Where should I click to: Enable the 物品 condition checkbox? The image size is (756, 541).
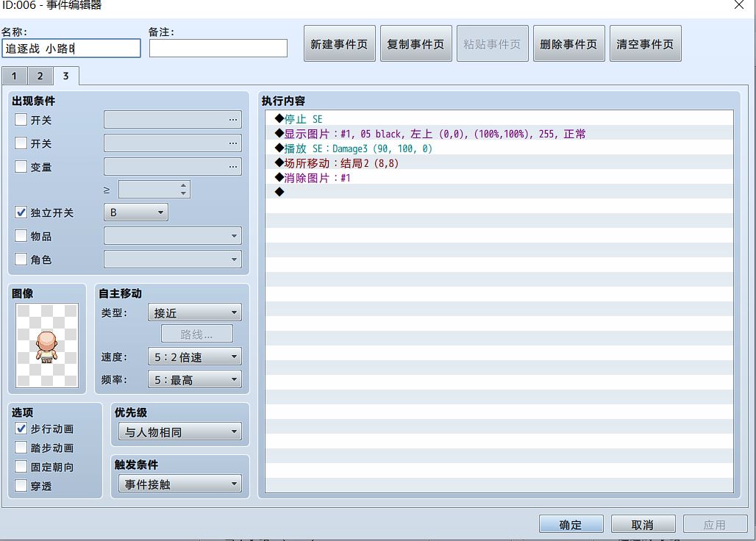tap(21, 236)
